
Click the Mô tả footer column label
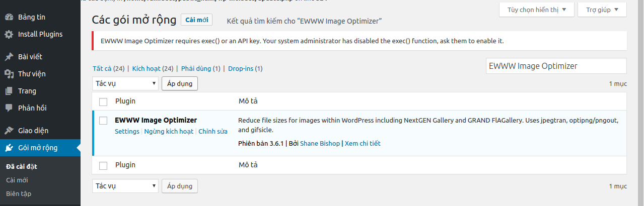pyautogui.click(x=248, y=165)
